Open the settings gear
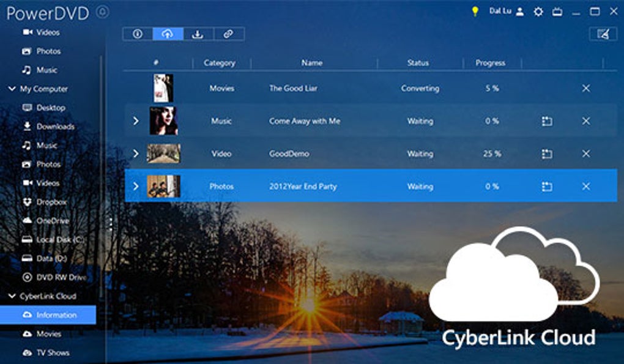 point(538,12)
